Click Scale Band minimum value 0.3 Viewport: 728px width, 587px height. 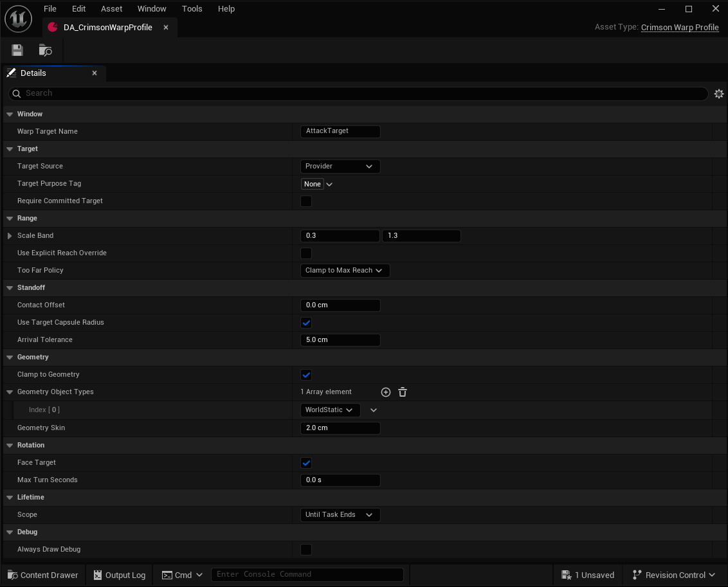pyautogui.click(x=340, y=236)
